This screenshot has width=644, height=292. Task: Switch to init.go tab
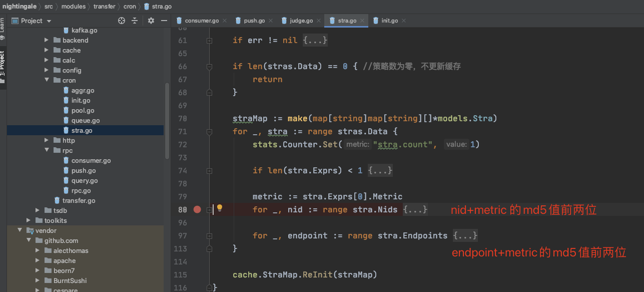coord(389,21)
